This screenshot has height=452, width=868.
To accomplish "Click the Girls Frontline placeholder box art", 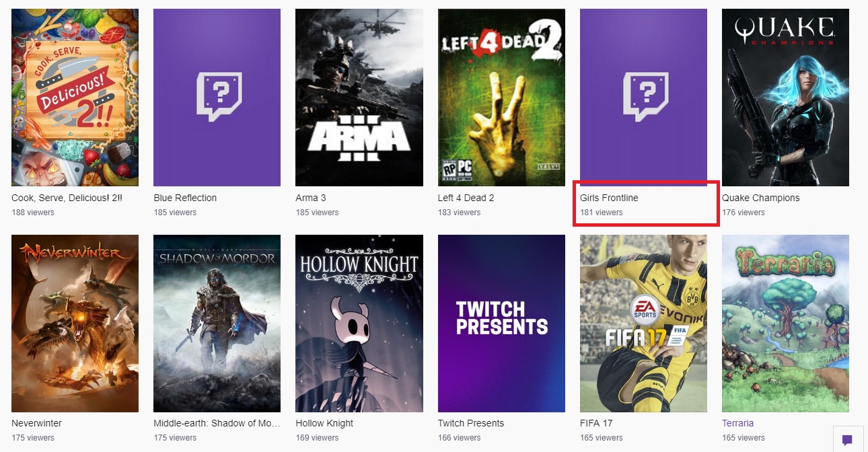I will (x=643, y=98).
